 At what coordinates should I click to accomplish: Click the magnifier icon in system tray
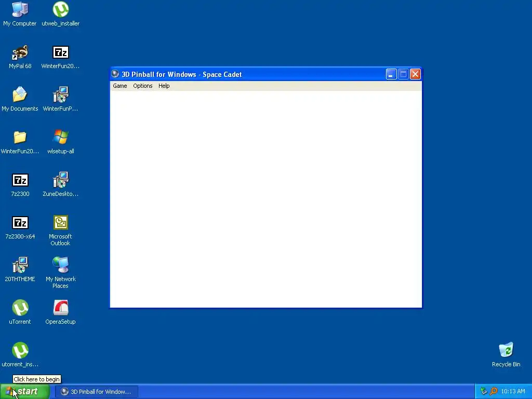click(494, 391)
